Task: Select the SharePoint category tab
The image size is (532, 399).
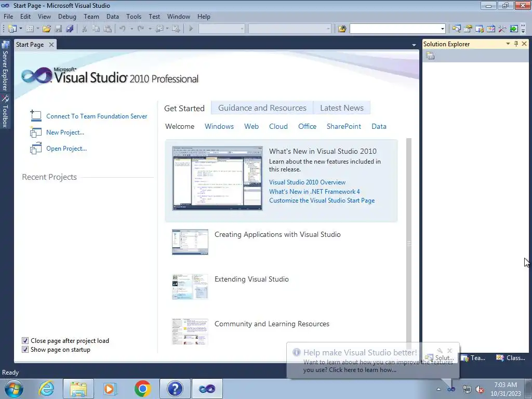Action: pos(344,126)
